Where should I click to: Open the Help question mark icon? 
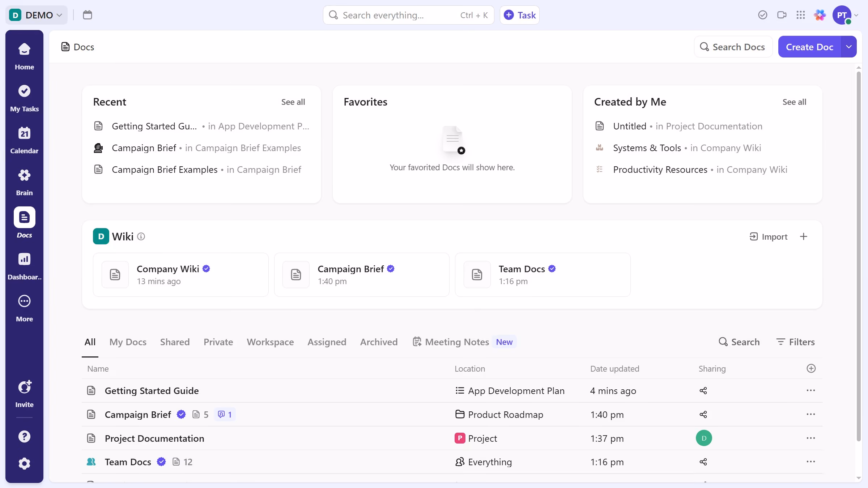click(x=24, y=436)
